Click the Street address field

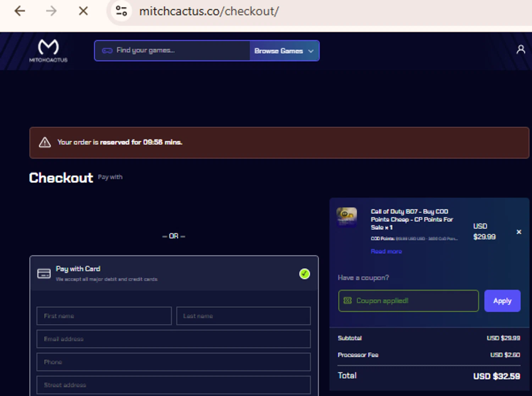pyautogui.click(x=173, y=385)
